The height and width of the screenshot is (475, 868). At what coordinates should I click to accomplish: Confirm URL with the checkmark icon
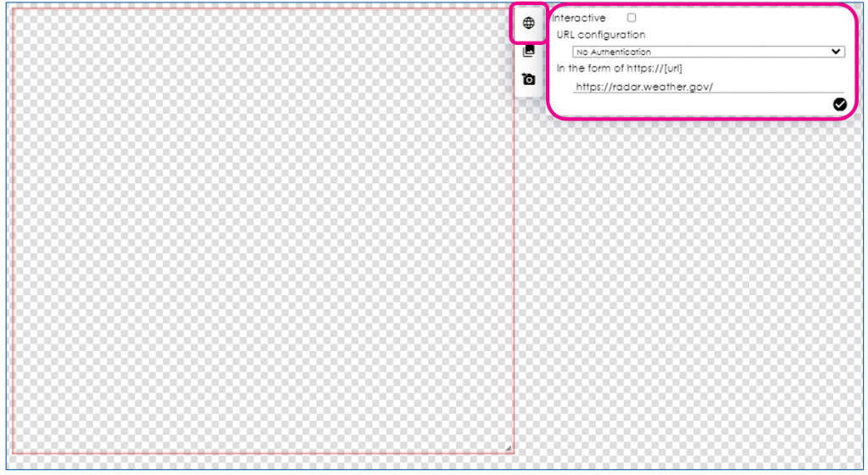pyautogui.click(x=839, y=104)
